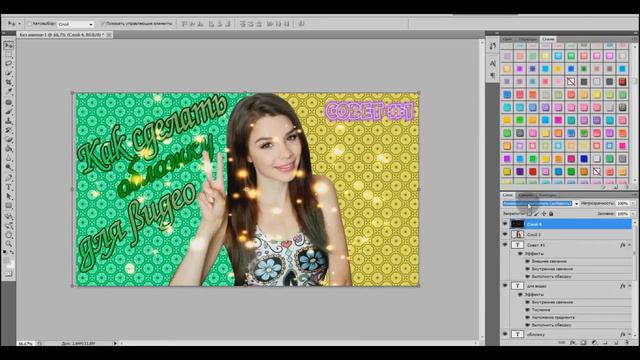Screen dimensions: 640x360
Task: Hide the обложку text layer
Action: [505, 334]
